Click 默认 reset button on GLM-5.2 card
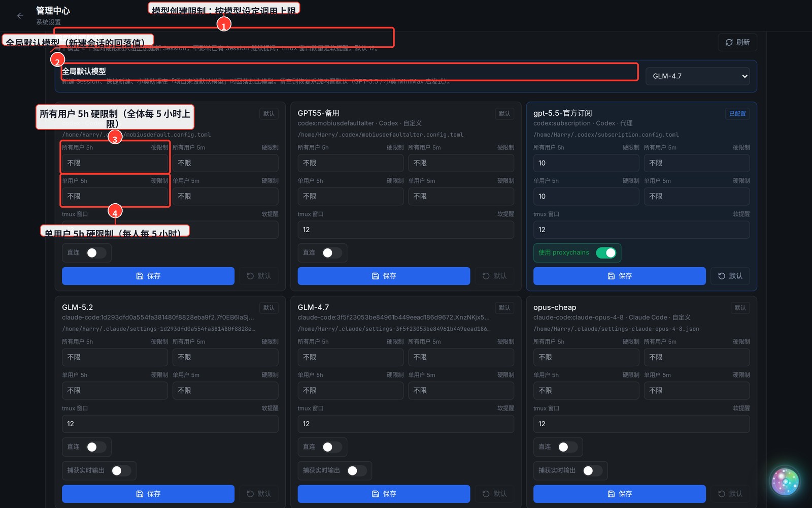The image size is (812, 508). point(258,494)
